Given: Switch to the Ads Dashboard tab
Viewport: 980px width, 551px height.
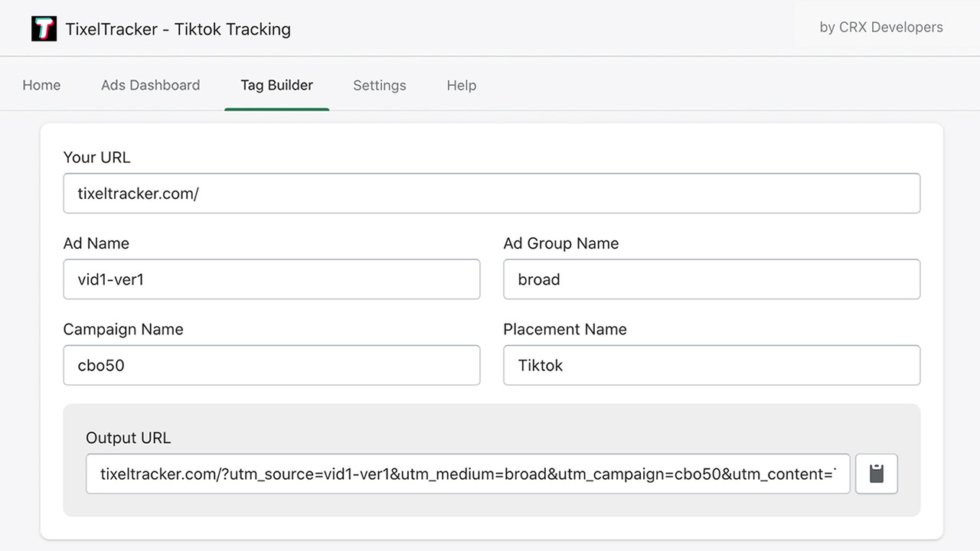Looking at the screenshot, I should click(150, 85).
